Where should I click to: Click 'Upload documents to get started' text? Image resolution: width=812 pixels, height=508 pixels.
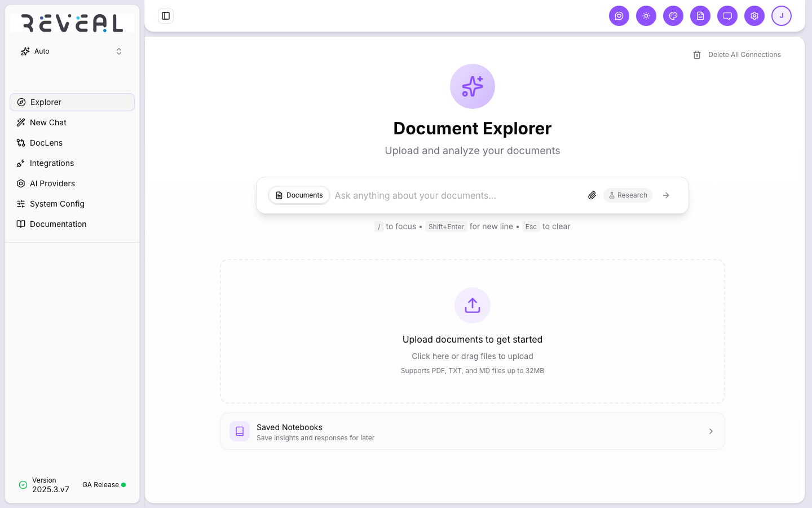click(x=473, y=339)
